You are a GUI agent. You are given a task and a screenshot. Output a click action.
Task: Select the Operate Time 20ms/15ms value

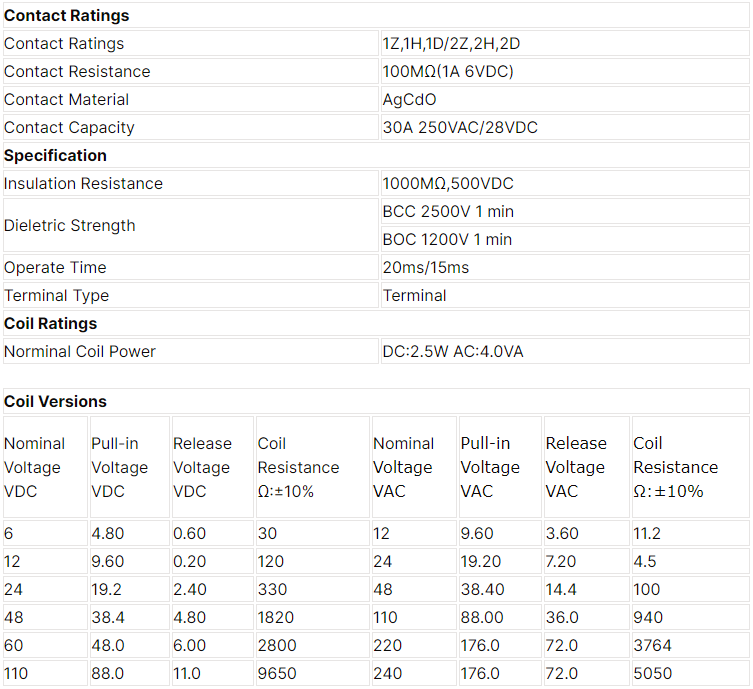[x=565, y=267]
